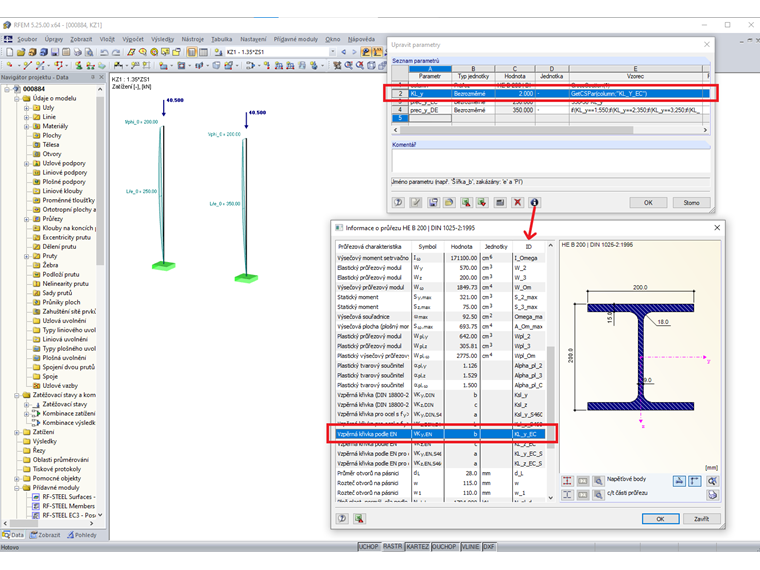This screenshot has height=570, width=760.
Task: Click the New model icon in main toolbar
Action: 9,52
